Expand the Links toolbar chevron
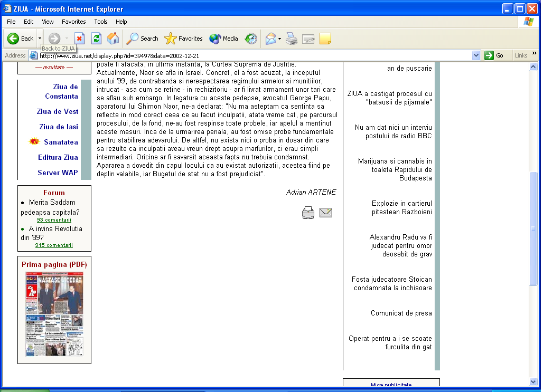553x392 pixels. click(x=535, y=53)
